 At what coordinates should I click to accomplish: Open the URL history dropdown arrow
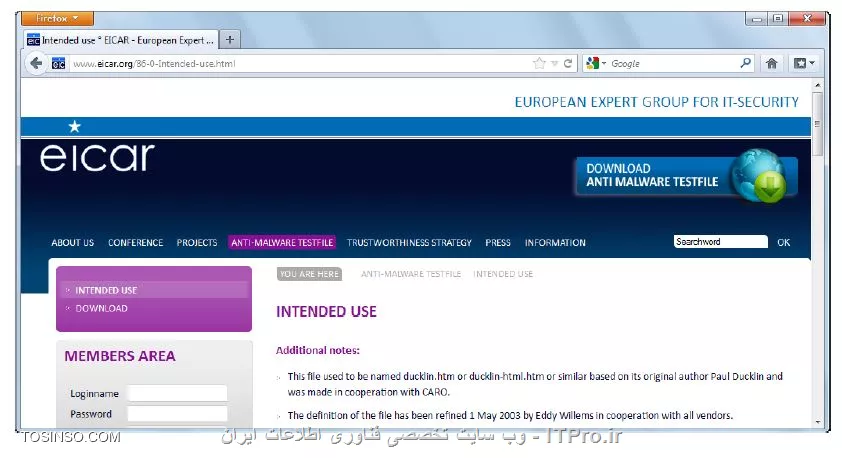click(x=554, y=63)
